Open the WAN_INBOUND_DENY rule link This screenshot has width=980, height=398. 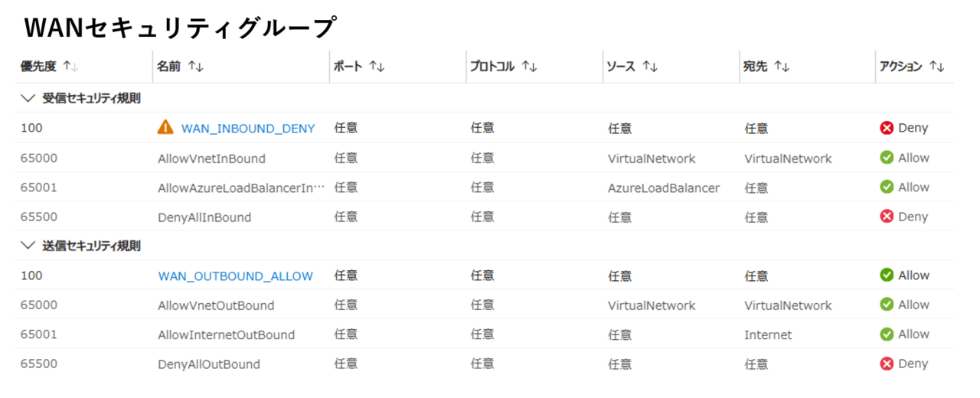point(248,129)
